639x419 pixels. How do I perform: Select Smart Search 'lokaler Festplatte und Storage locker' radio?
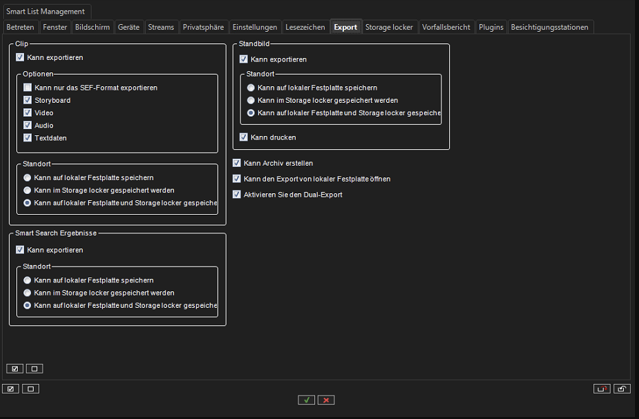click(x=27, y=305)
